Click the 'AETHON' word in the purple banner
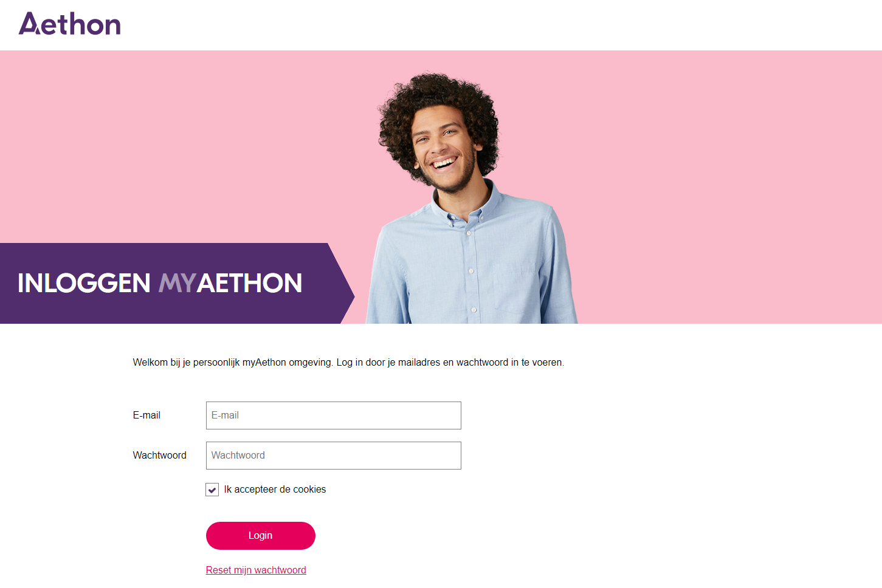Viewport: 882px width, 588px height. tap(249, 283)
